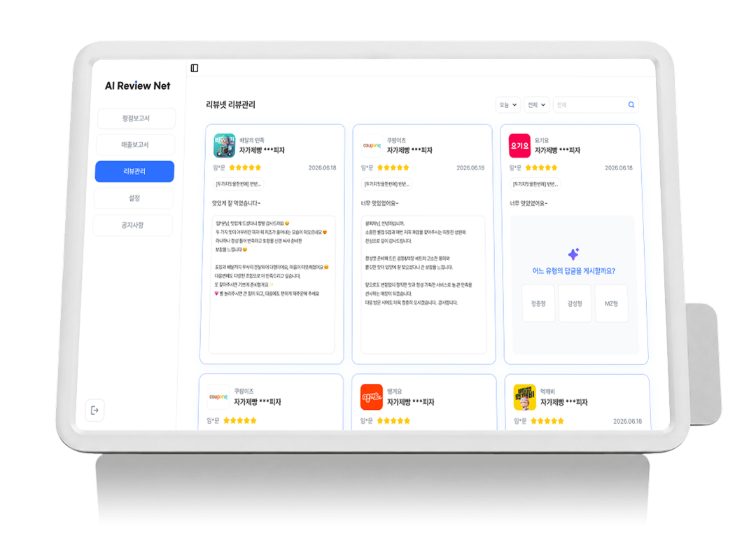Choose the MZ형 reply type
The width and height of the screenshot is (756, 559).
click(x=611, y=303)
